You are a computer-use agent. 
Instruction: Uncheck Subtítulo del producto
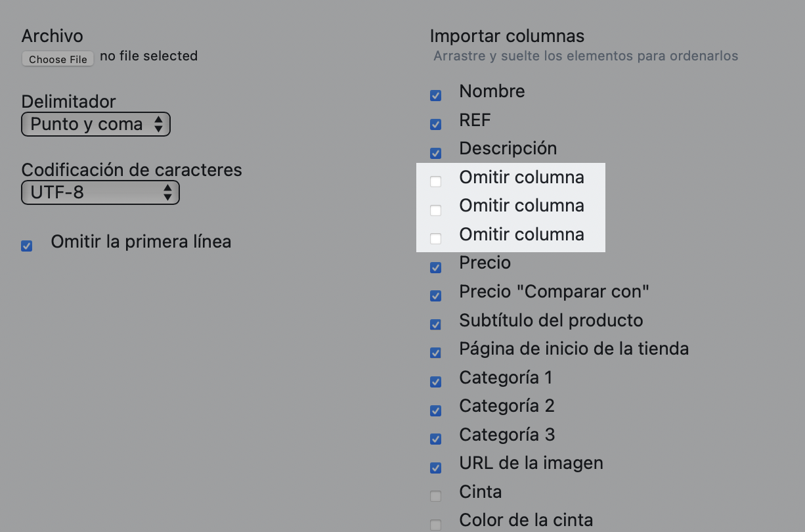pyautogui.click(x=435, y=324)
